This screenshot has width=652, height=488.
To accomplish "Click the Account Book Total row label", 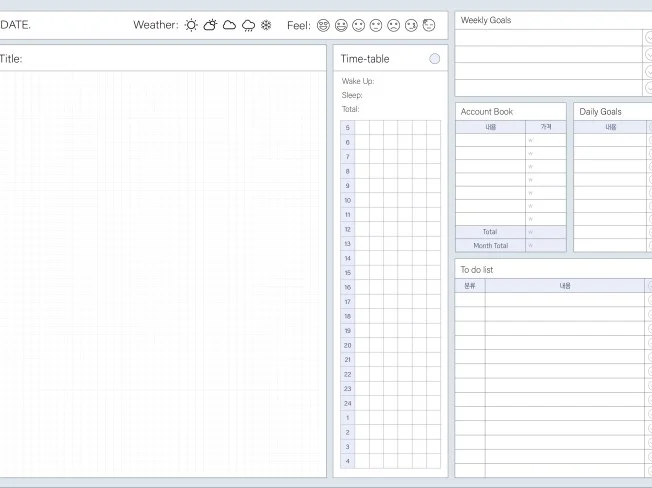I will point(490,232).
